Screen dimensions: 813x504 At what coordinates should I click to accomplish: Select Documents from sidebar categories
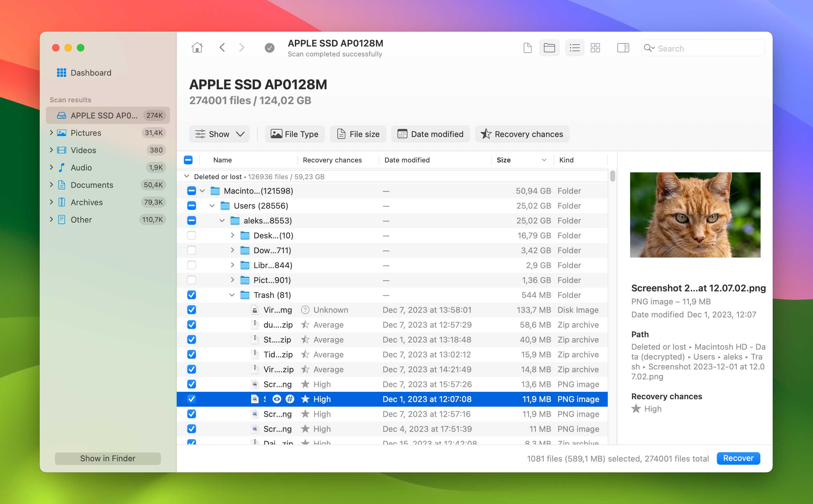[91, 185]
